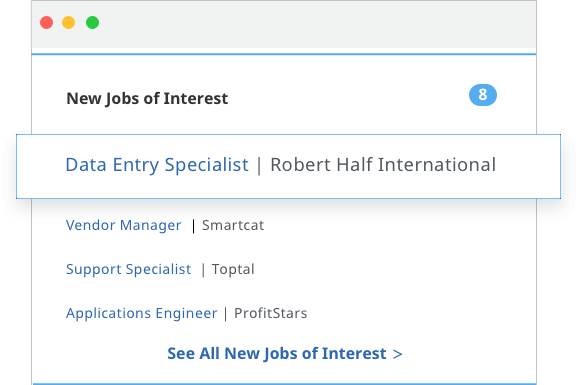Open the Data Entry Specialist job link

click(x=157, y=165)
